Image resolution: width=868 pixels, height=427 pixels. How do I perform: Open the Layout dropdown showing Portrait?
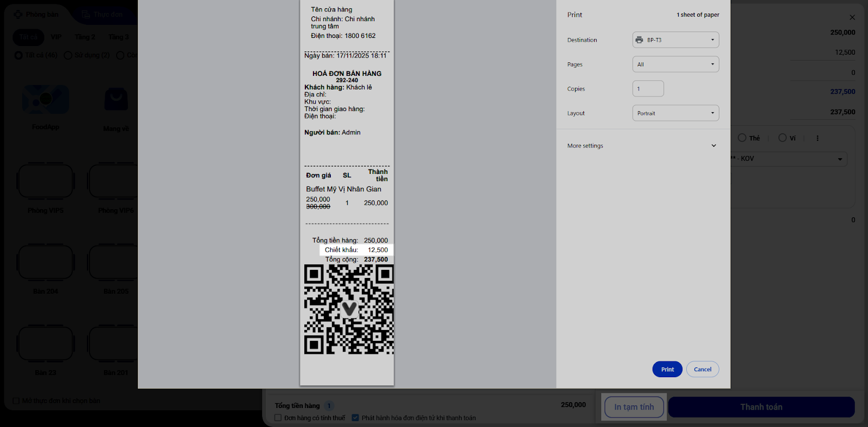[675, 113]
